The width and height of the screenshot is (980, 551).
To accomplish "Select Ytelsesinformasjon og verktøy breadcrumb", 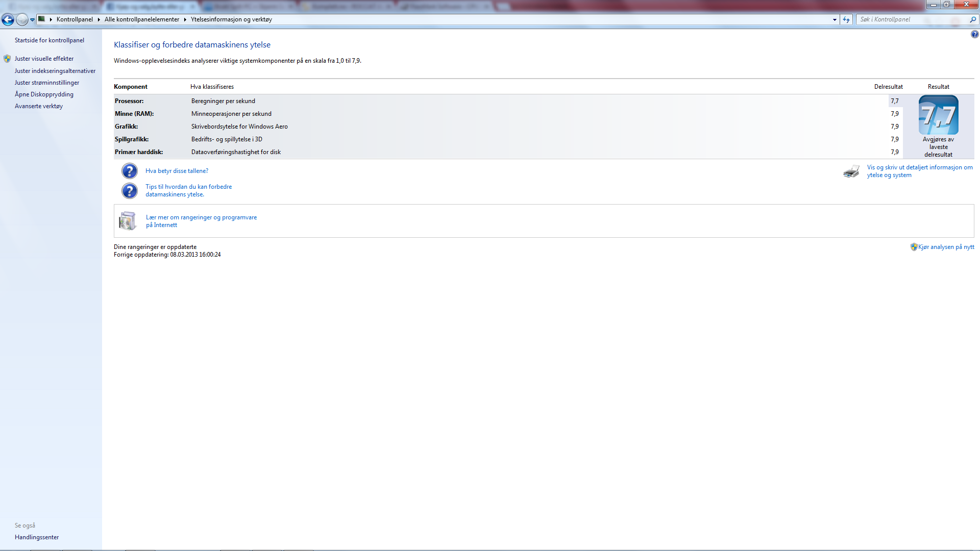I will coord(231,19).
